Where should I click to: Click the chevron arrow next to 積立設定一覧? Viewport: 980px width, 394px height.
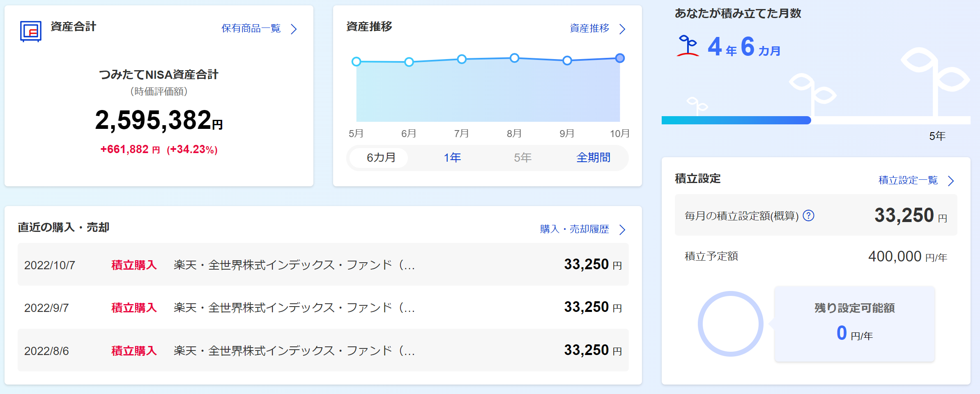pyautogui.click(x=951, y=181)
